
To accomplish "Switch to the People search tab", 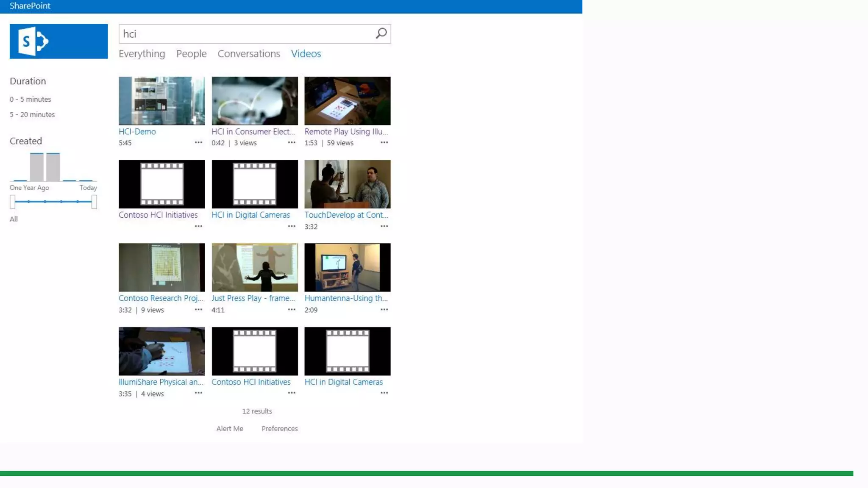I will [x=191, y=54].
